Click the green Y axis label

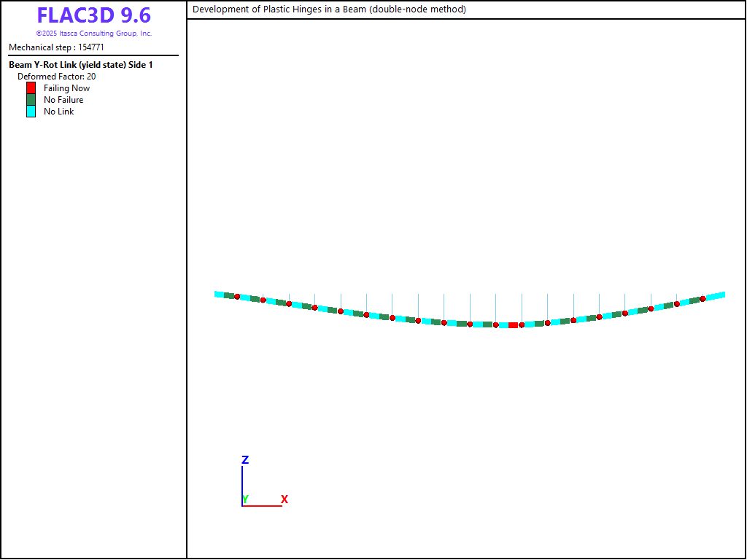click(x=246, y=499)
